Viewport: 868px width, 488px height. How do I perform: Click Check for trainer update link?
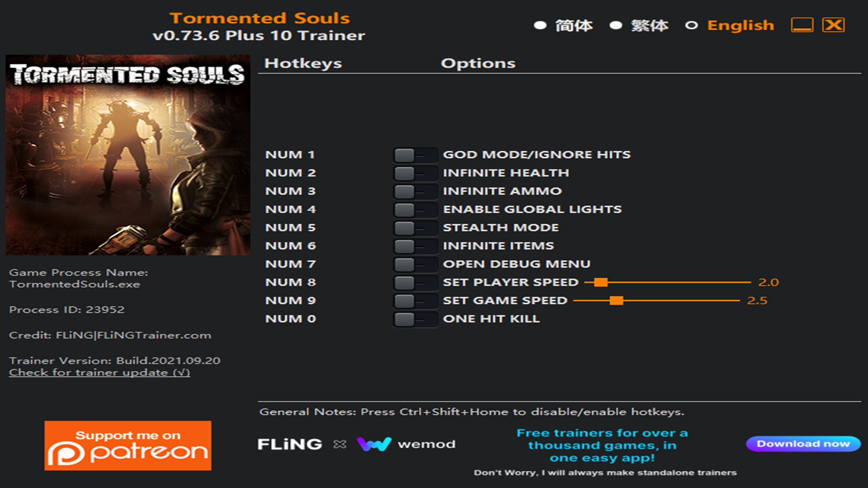99,373
